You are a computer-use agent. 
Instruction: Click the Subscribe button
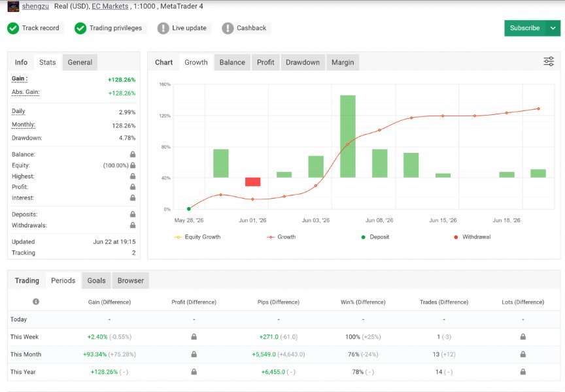pyautogui.click(x=525, y=28)
